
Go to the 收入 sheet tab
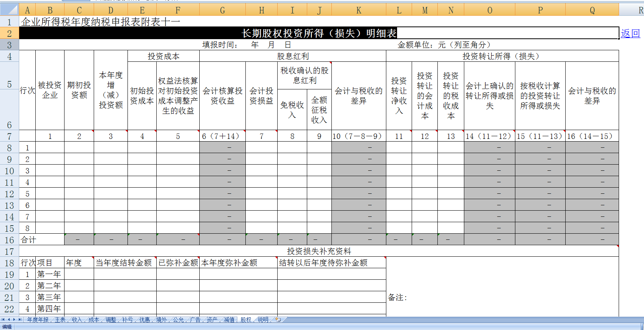coord(77,320)
